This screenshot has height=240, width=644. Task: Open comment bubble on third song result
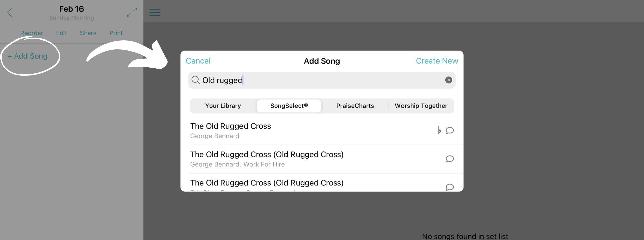450,187
